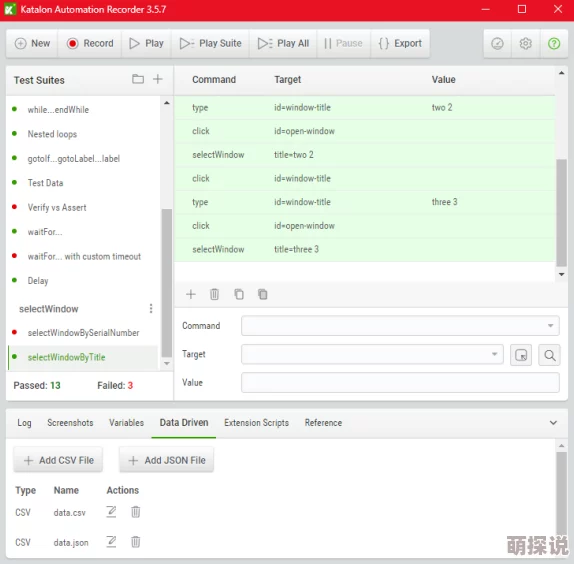Select the selectWindow title=two 2 row

tap(365, 155)
